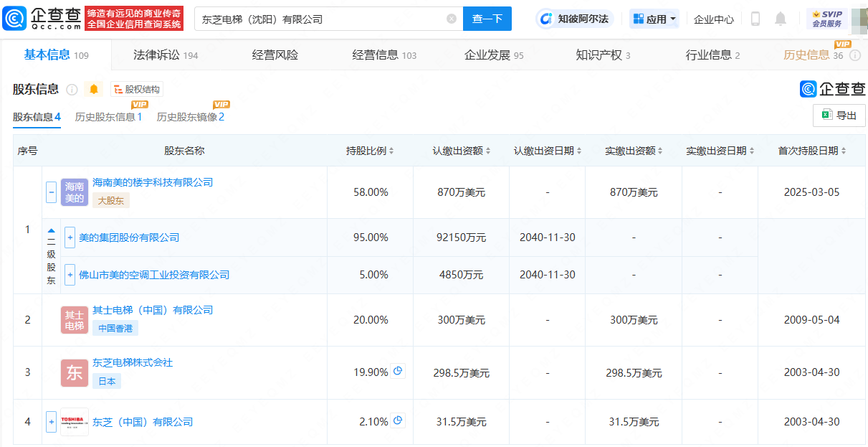Open notifications bell in top header
868x447 pixels.
coord(781,19)
